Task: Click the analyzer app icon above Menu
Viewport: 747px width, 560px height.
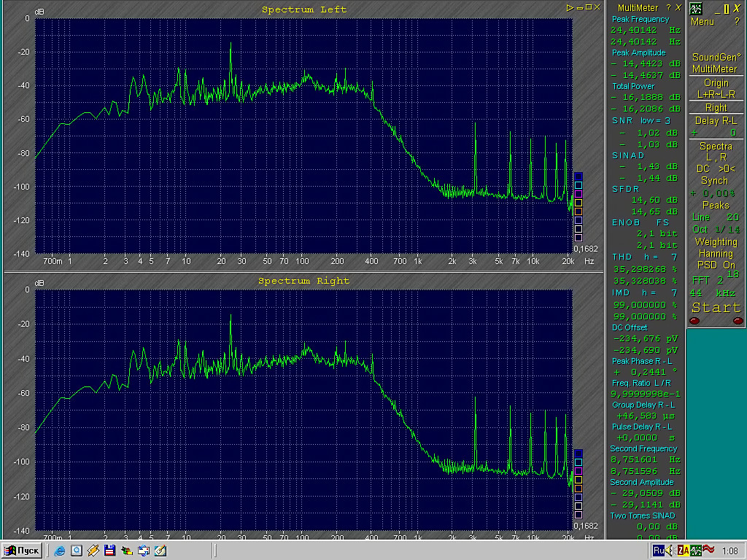Action: click(696, 8)
